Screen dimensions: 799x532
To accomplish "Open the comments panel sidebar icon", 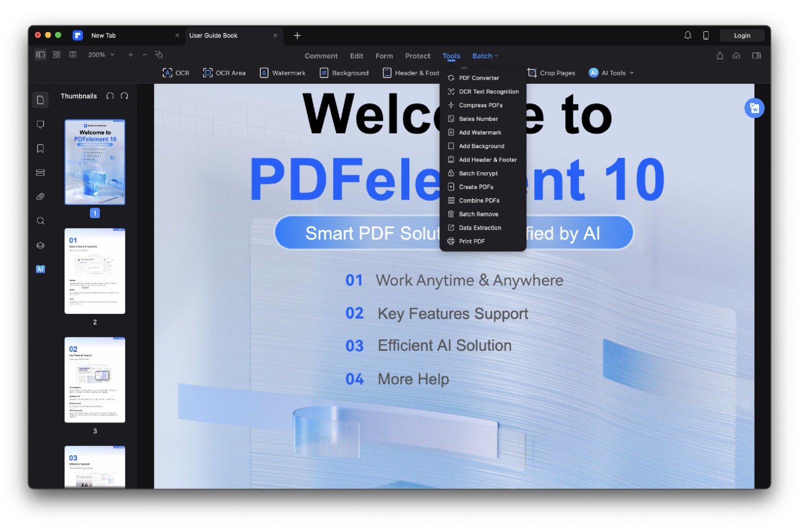I will coord(40,124).
